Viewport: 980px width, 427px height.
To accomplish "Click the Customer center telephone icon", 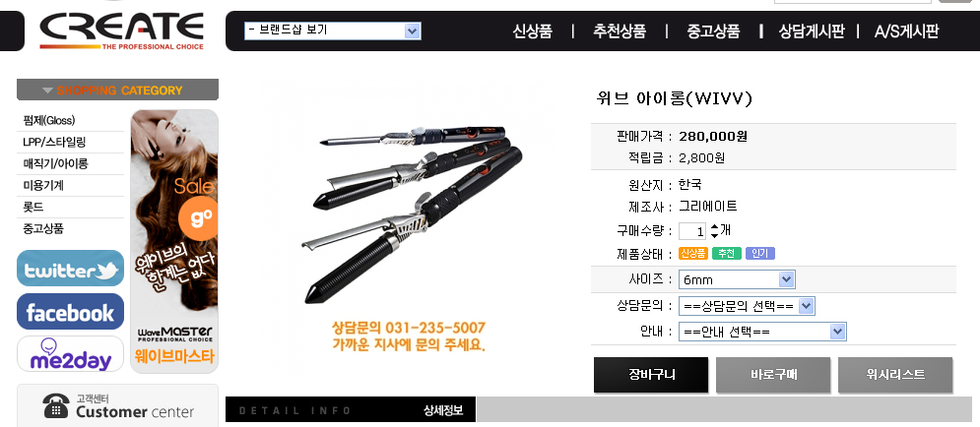I will [56, 405].
